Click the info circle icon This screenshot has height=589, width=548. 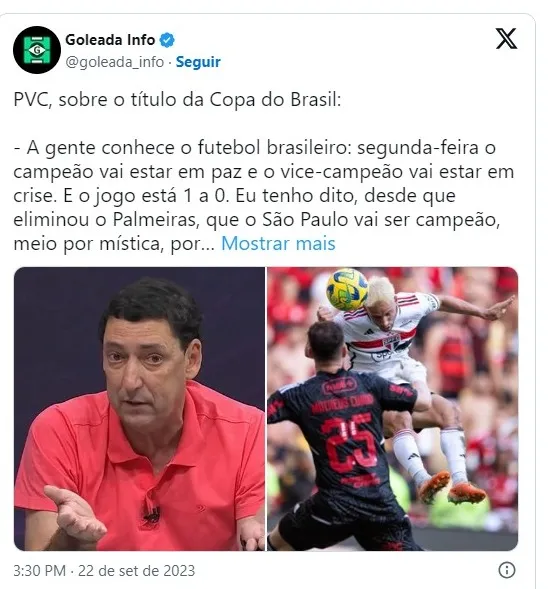coord(506,570)
